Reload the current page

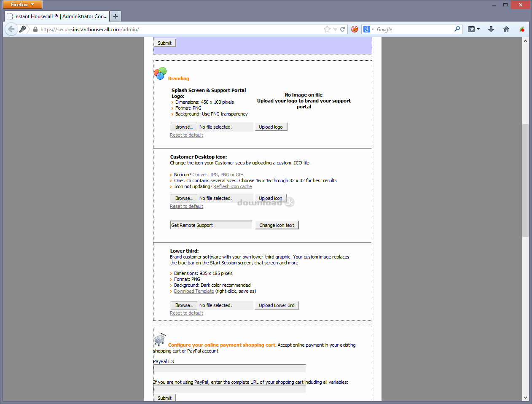343,29
